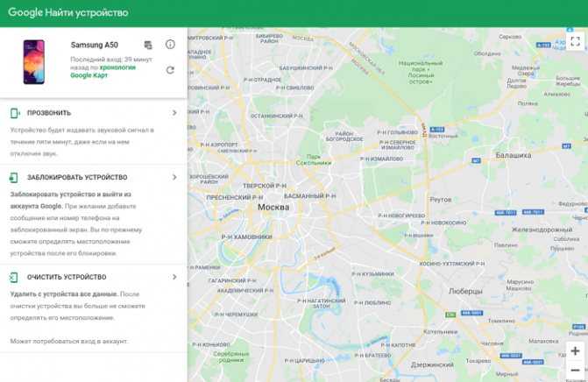
Task: Click the Балашиха city label
Action: [514, 155]
